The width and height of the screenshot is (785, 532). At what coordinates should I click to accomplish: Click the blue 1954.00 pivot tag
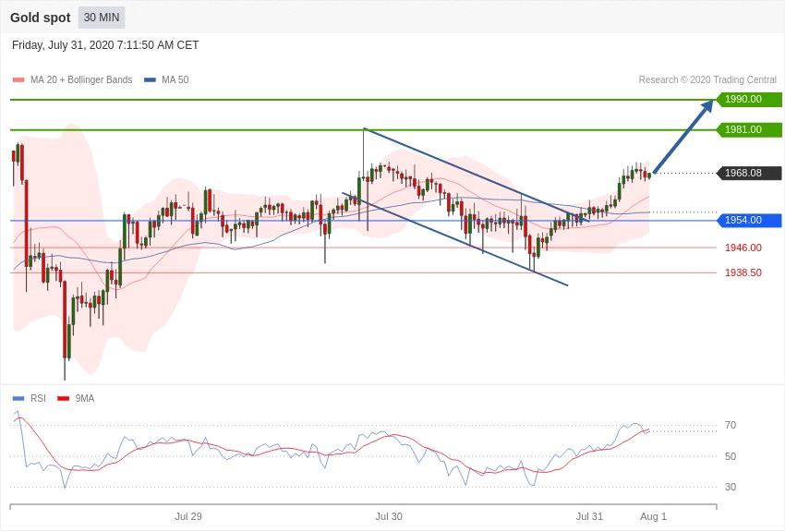coord(750,220)
